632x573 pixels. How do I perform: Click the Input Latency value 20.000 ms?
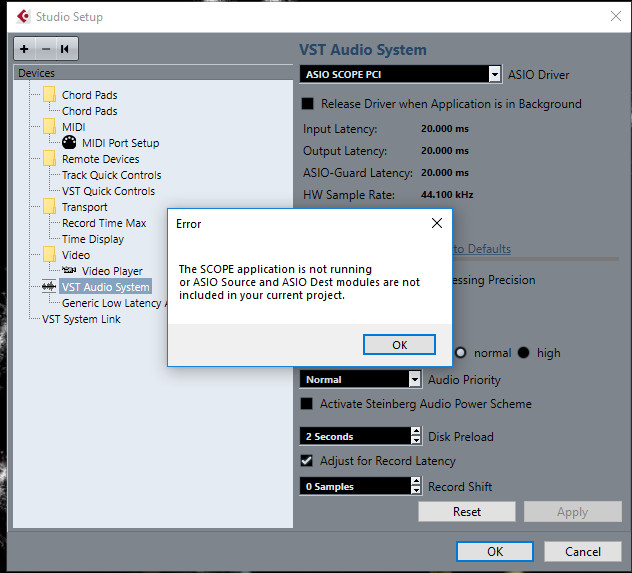pyautogui.click(x=445, y=129)
